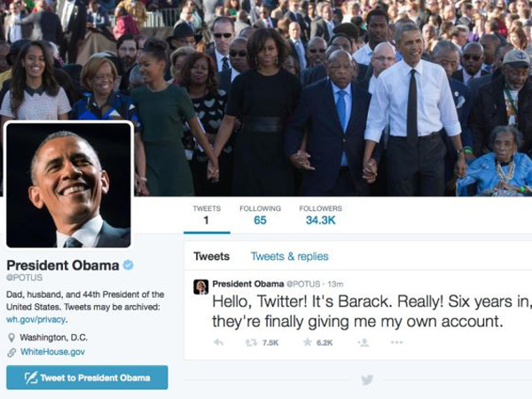The width and height of the screenshot is (532, 399).
Task: Select the Tweets count stat
Action: [x=207, y=215]
